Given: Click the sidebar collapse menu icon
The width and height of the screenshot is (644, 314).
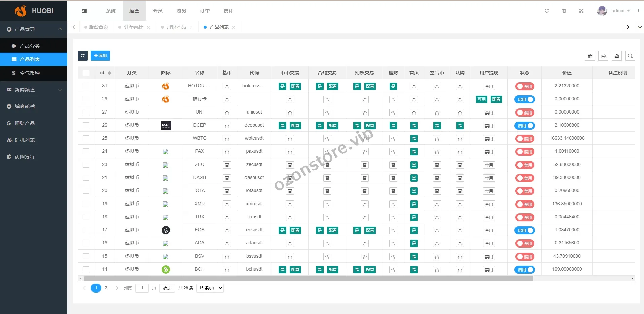Looking at the screenshot, I should pyautogui.click(x=84, y=11).
